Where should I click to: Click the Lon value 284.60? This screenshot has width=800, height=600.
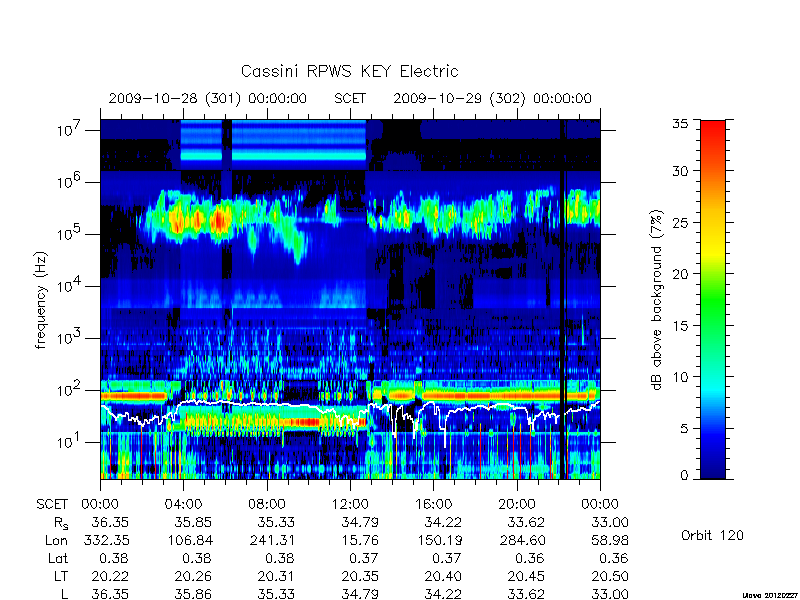coord(522,540)
